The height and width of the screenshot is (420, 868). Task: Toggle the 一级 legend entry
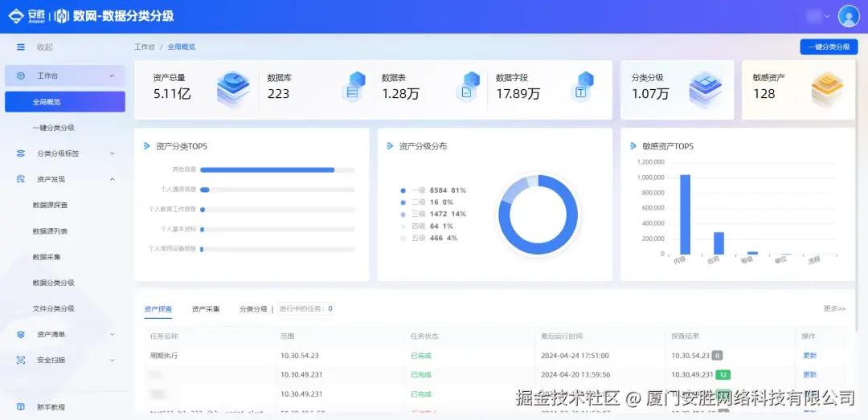433,190
